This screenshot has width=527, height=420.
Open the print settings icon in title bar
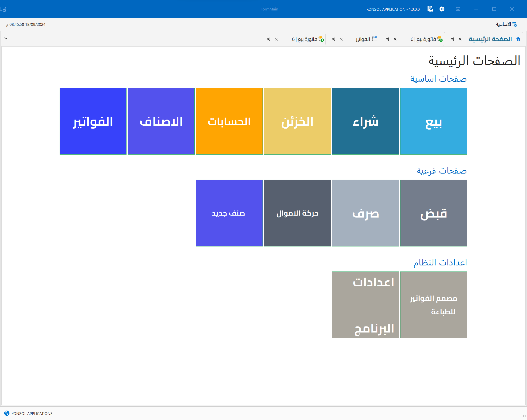coord(430,9)
